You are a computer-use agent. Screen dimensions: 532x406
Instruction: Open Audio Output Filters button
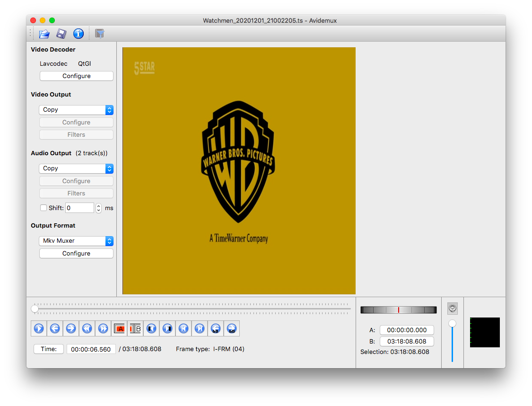coord(76,194)
